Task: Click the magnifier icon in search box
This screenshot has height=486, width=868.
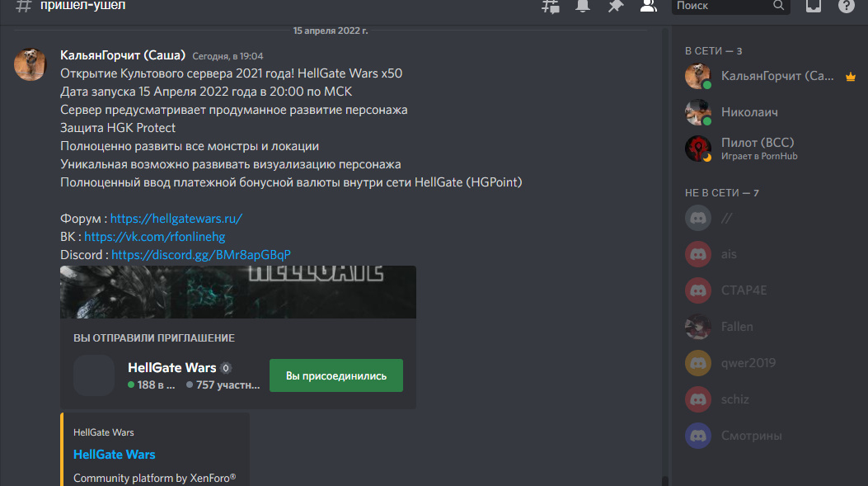Action: (x=778, y=6)
